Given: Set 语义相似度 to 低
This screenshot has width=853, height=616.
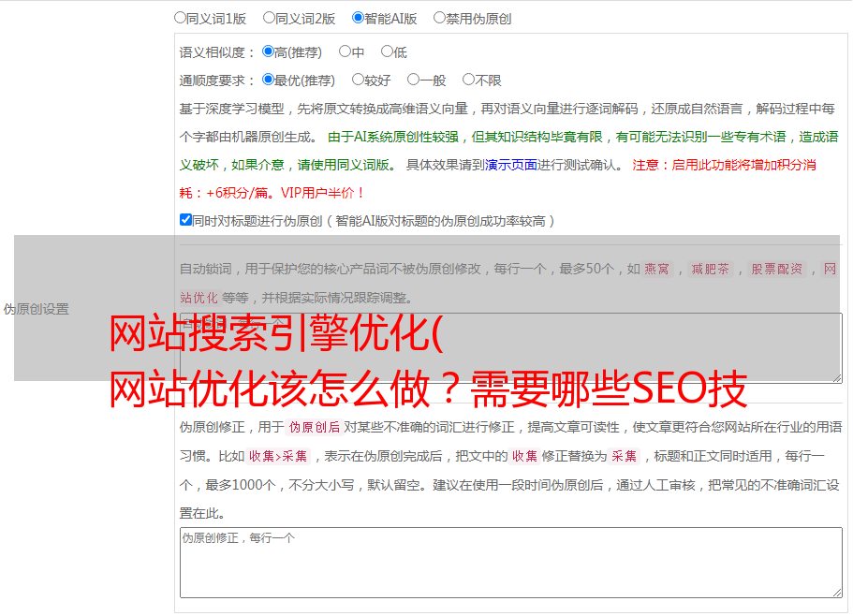Looking at the screenshot, I should 387,51.
